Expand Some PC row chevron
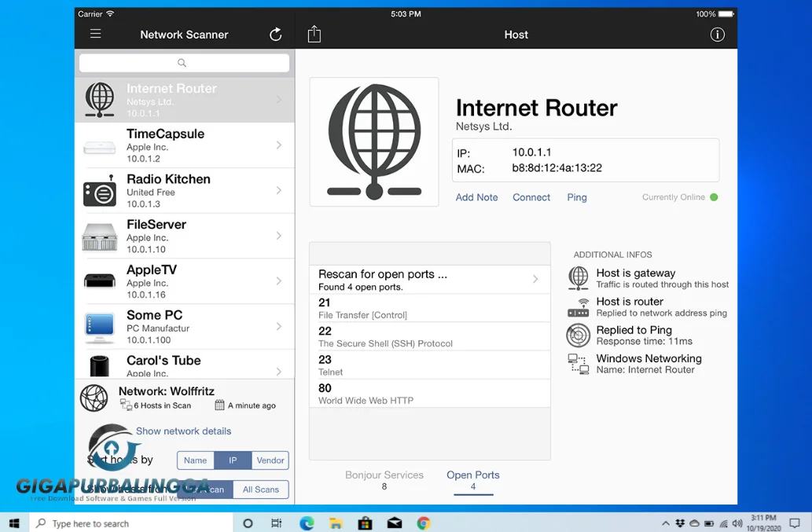This screenshot has width=812, height=532. tap(279, 326)
